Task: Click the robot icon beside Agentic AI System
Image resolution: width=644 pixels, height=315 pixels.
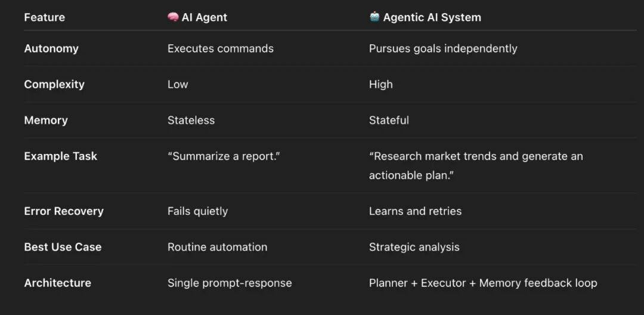Action: pyautogui.click(x=374, y=17)
